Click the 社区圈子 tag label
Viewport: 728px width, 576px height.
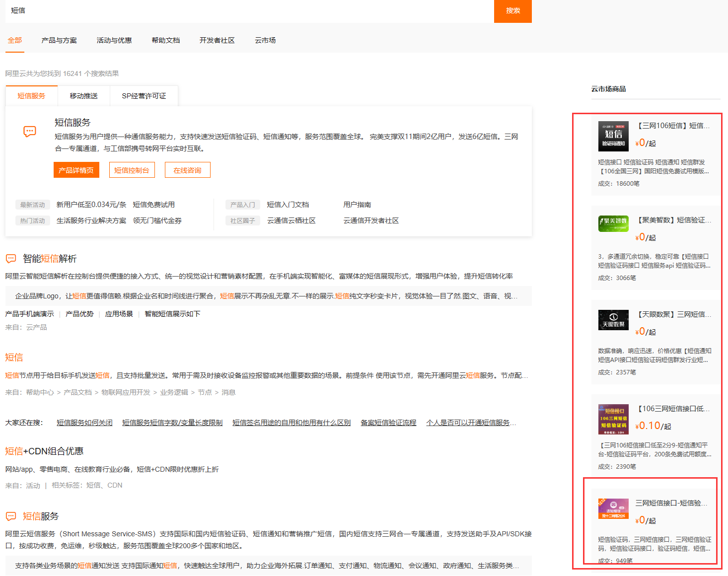pos(242,220)
